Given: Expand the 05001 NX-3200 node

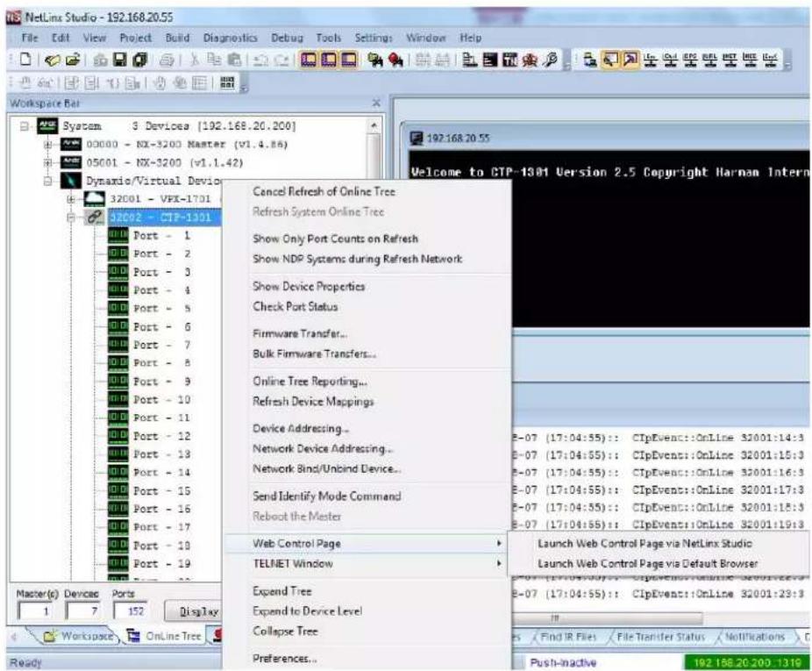Looking at the screenshot, I should pos(47,162).
